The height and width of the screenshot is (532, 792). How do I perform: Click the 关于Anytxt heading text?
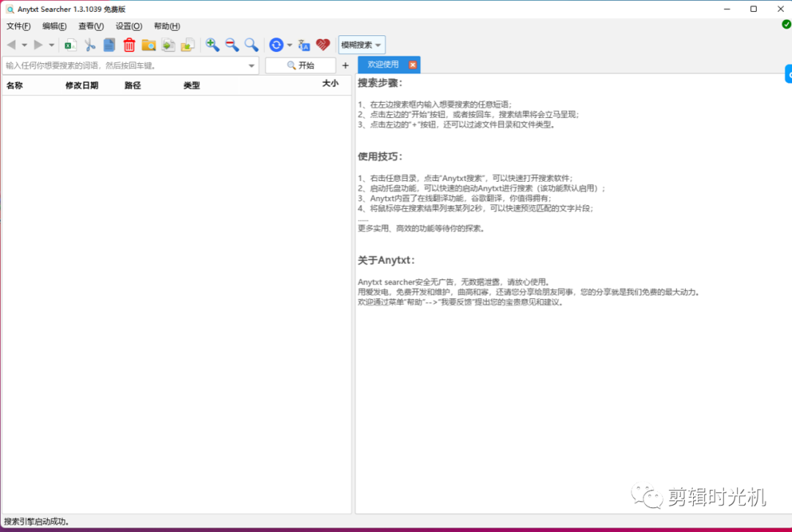click(x=386, y=260)
